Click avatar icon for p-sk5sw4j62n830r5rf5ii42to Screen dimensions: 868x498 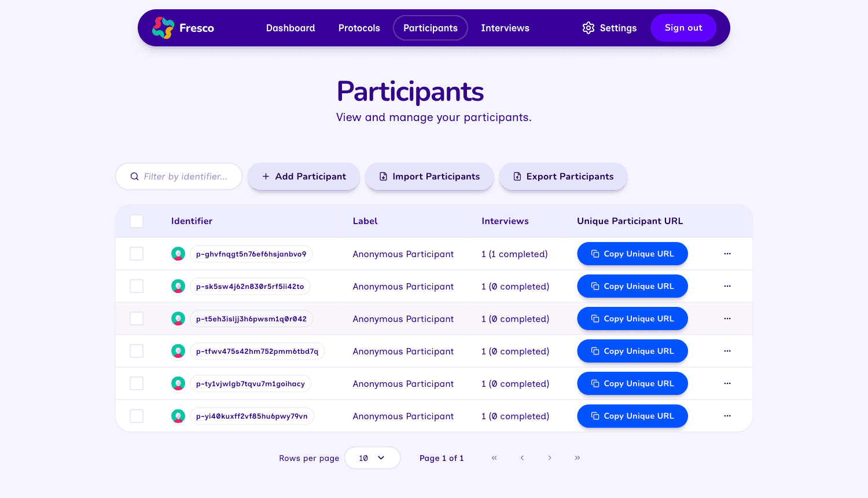(x=178, y=286)
